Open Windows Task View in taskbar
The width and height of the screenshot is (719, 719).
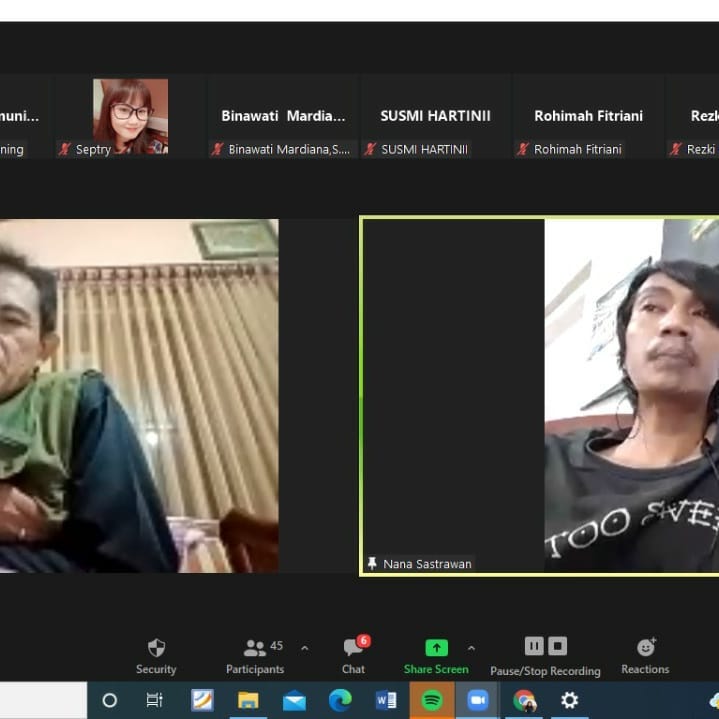[155, 701]
